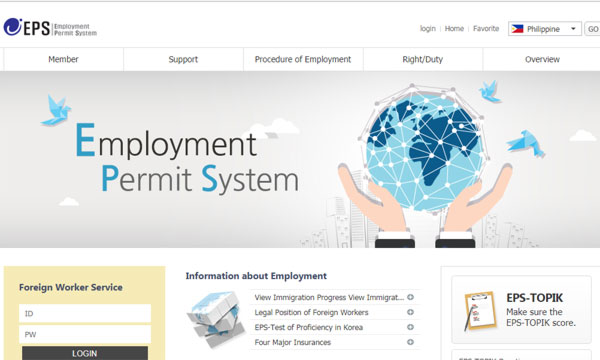Click the GO button next to language selector
This screenshot has width=600, height=360.
pos(592,29)
